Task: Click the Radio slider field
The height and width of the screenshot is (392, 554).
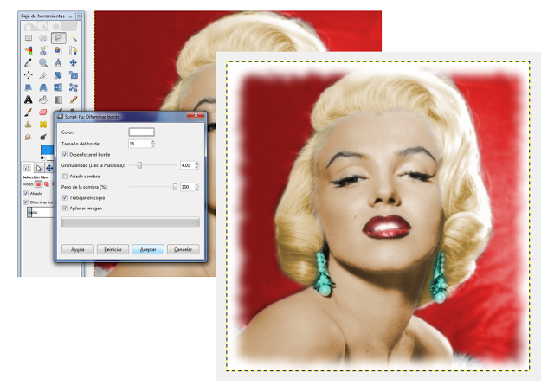Action: pos(41,212)
